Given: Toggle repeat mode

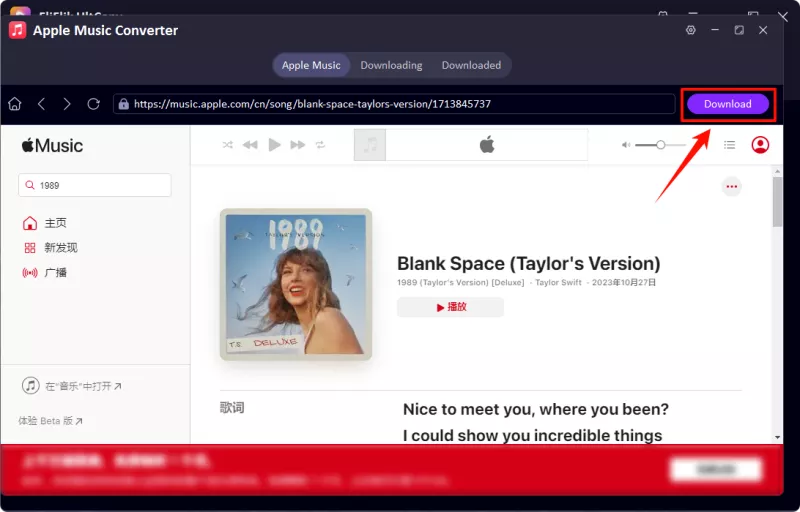Looking at the screenshot, I should [320, 145].
